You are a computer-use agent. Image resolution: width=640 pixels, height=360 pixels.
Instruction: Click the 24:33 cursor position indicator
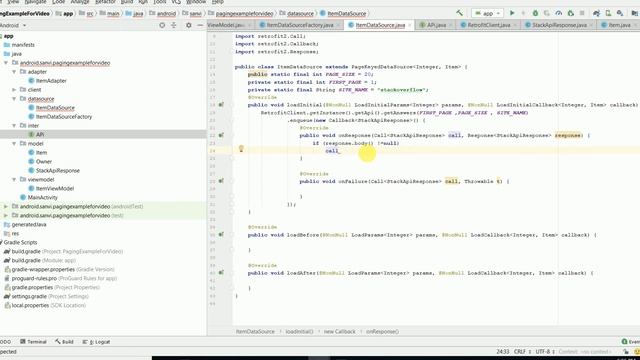click(502, 351)
